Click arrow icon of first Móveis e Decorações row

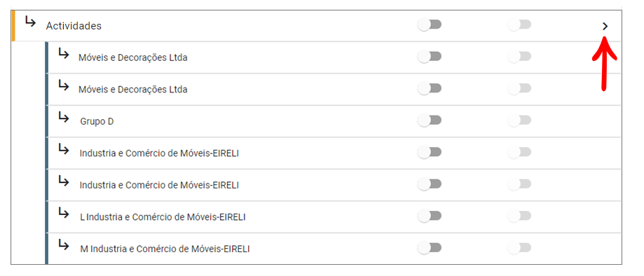63,53
